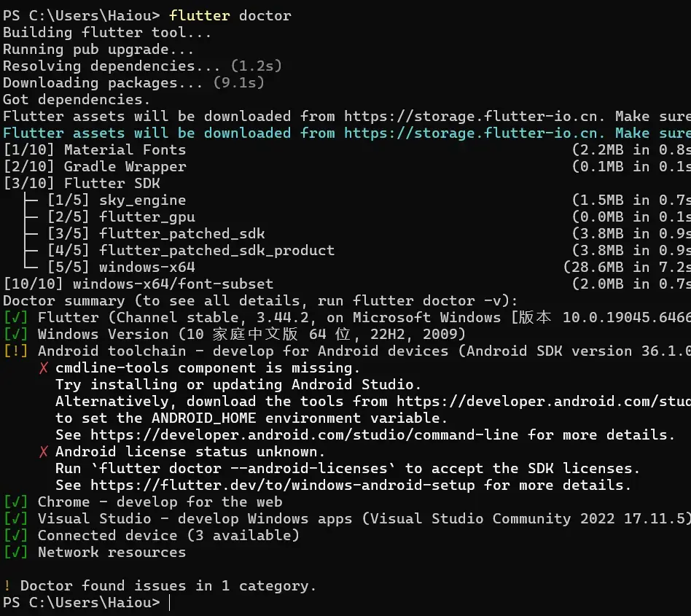This screenshot has width=691, height=616.
Task: Click the green checkmark beside Network resources
Action: tap(15, 552)
